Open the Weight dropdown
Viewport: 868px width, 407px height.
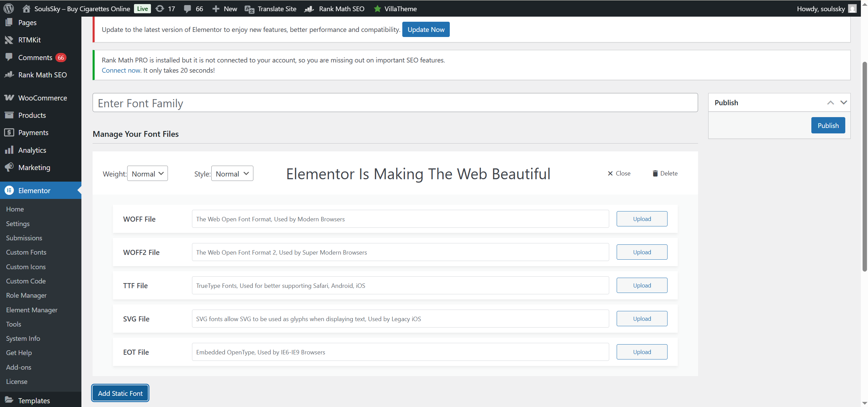tap(147, 173)
